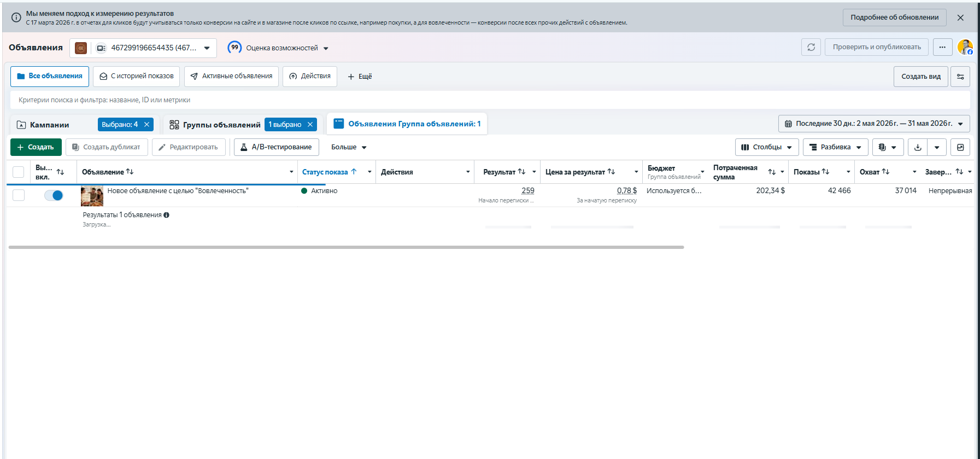Click the Active delivery status
Image resolution: width=980 pixels, height=459 pixels.
pos(319,191)
